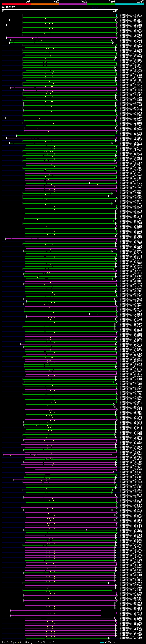
Task: Select hit label UniRef100_A2SMG9
Action: [131, 27]
